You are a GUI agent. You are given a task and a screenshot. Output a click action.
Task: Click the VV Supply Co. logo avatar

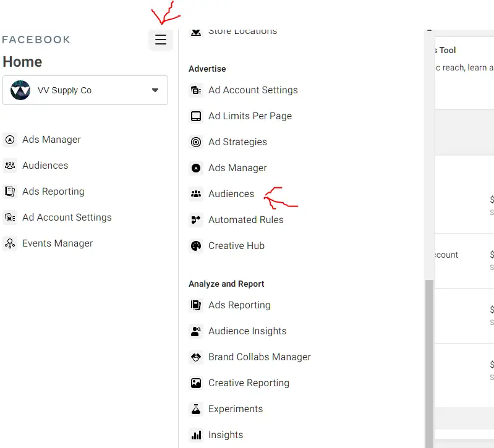(20, 90)
